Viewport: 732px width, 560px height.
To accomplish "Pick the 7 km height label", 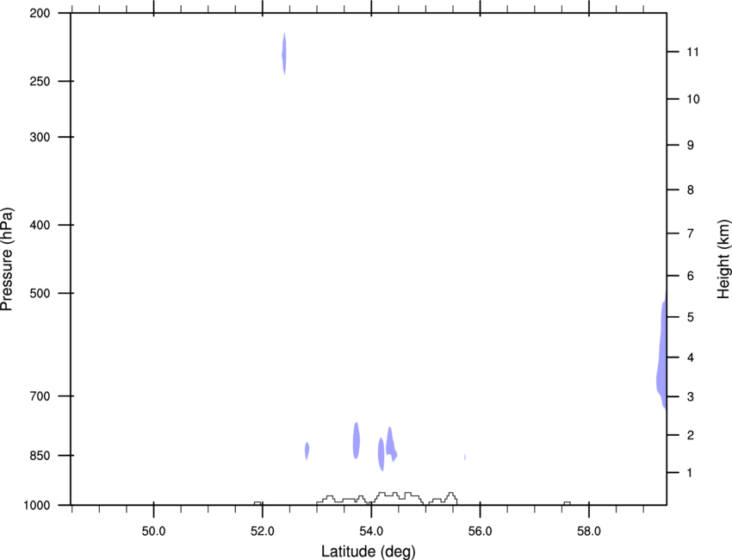I will click(x=691, y=233).
